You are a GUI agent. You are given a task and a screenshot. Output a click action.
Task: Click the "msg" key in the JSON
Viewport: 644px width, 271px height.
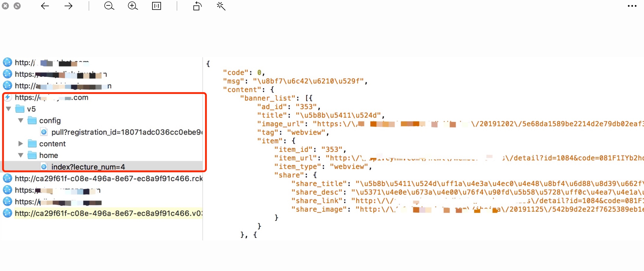pyautogui.click(x=233, y=81)
